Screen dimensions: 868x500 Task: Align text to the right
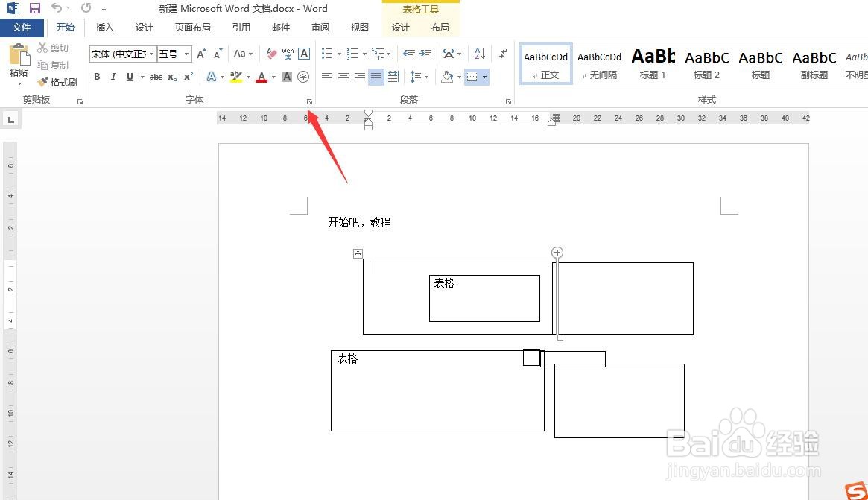pos(360,77)
